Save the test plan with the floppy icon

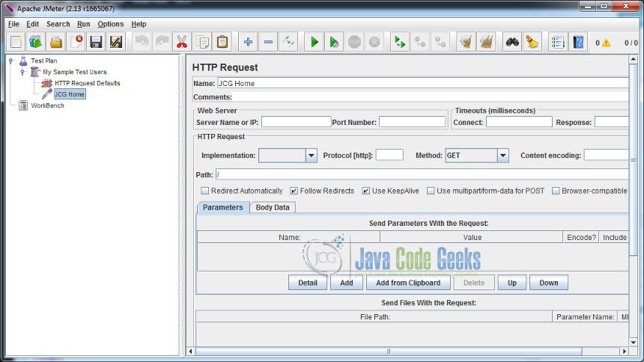96,42
